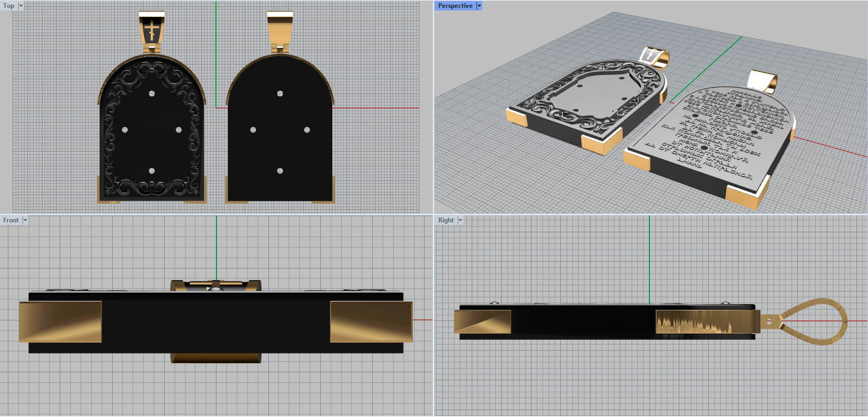Click the textured gold section in Right view
The image size is (868, 419).
click(x=694, y=322)
